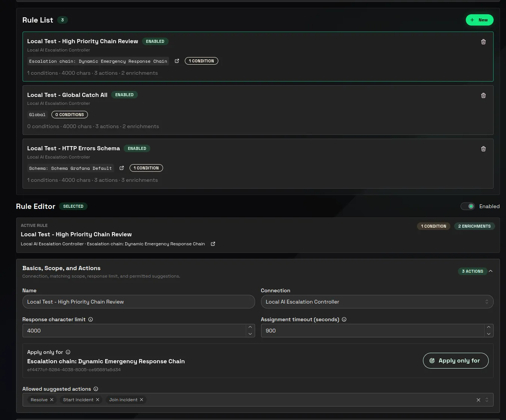
Task: Remove the Join incident action tag
Action: tap(142, 400)
